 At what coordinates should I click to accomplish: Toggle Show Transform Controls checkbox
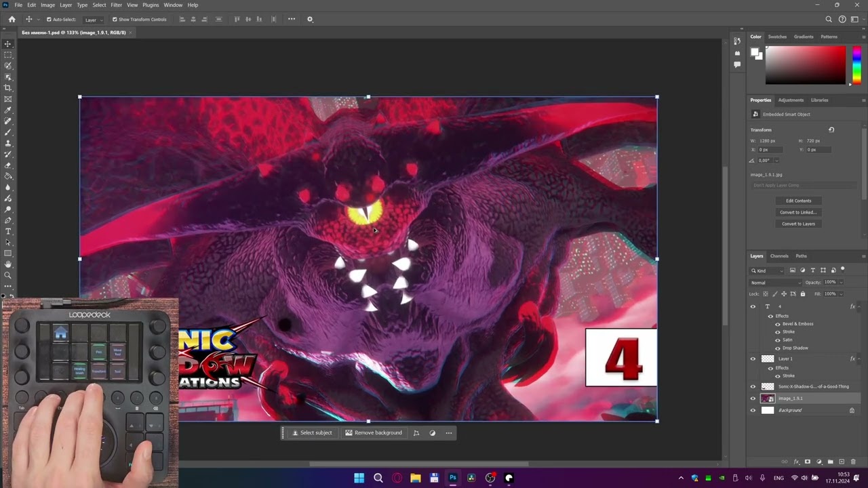(x=115, y=20)
